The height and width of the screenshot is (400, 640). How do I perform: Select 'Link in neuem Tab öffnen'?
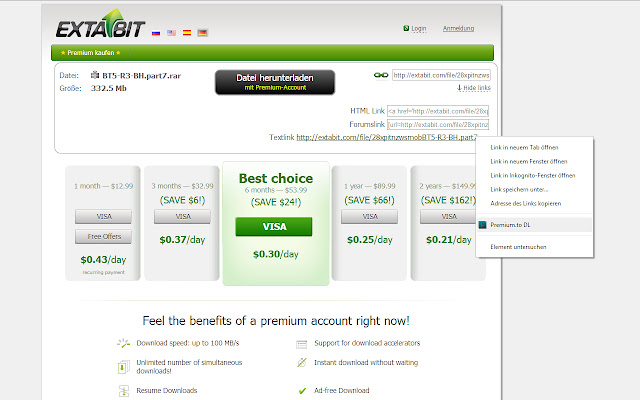(524, 147)
